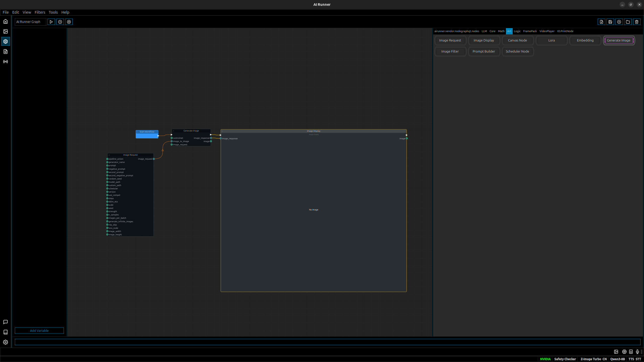Open the Filters menu

coord(40,12)
